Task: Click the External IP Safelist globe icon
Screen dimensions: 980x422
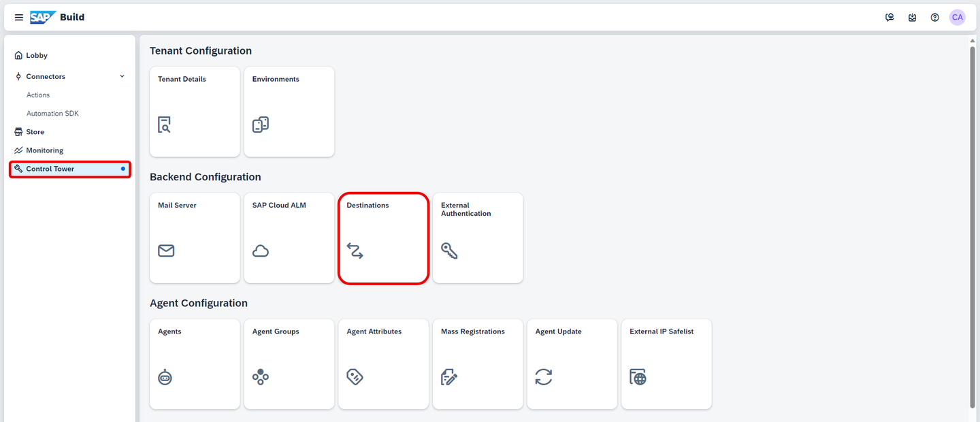Action: [x=638, y=377]
